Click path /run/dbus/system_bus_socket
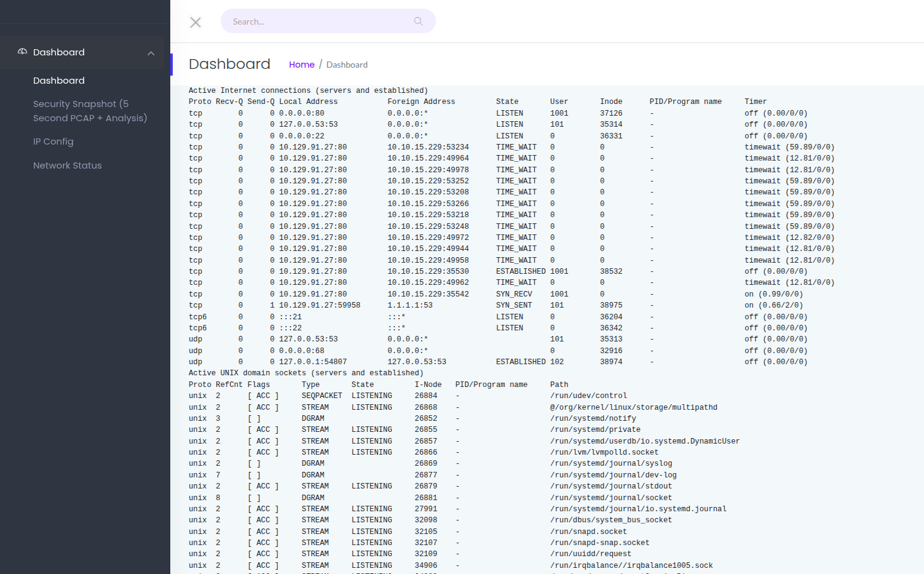 611,520
